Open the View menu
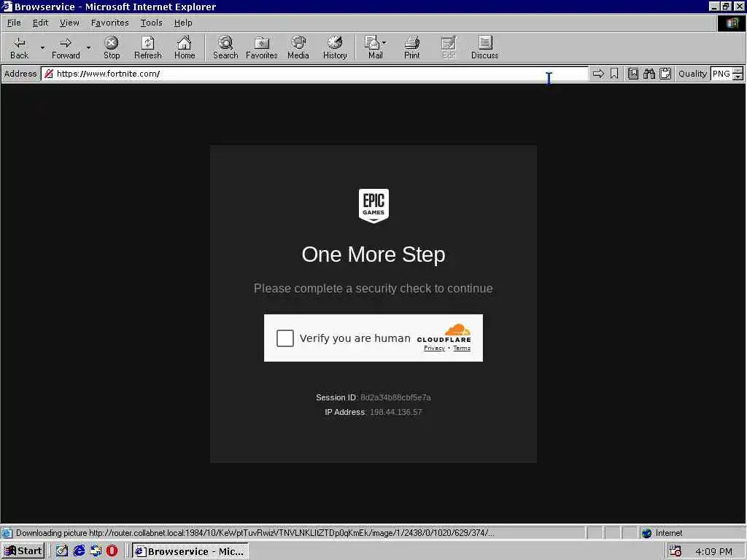This screenshot has width=747, height=560. pyautogui.click(x=69, y=23)
